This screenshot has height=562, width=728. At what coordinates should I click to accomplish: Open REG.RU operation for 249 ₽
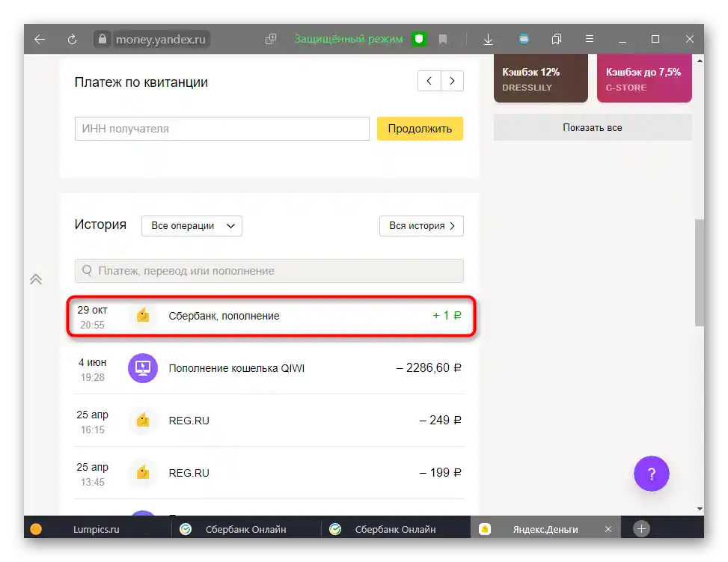(269, 421)
